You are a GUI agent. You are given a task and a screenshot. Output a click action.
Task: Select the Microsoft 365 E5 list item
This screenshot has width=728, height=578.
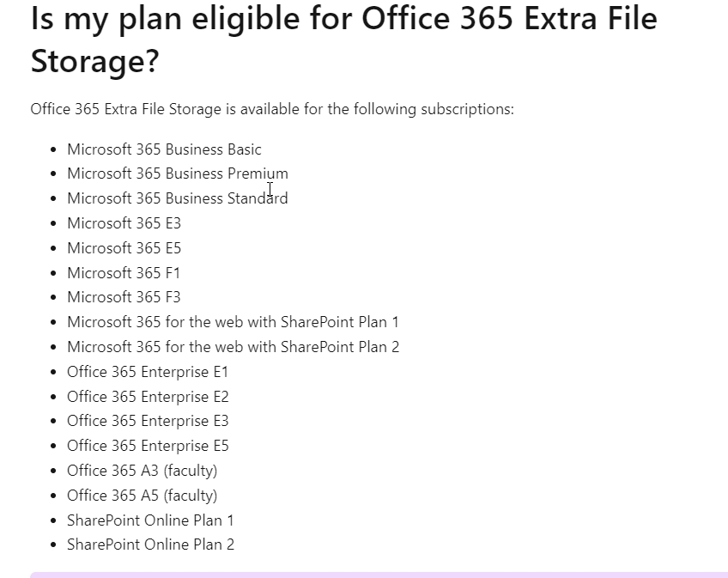point(124,248)
